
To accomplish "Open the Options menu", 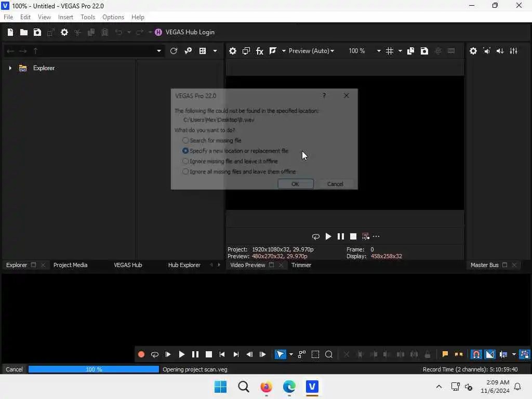I will [x=113, y=17].
